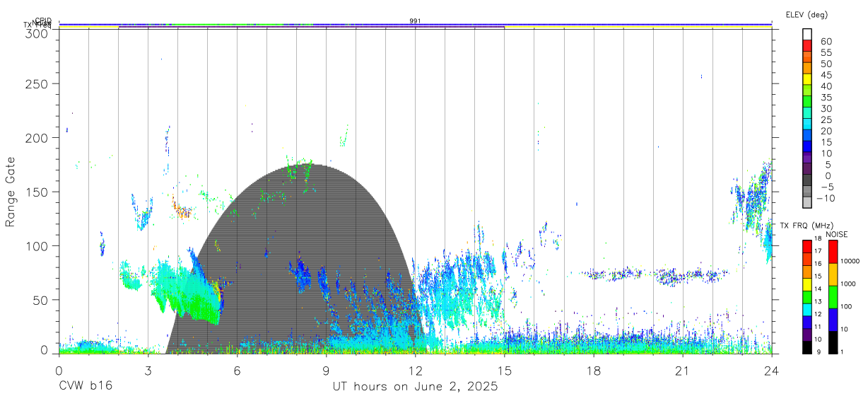
Task: Select the '300' range gate tick label
Action: (x=36, y=33)
